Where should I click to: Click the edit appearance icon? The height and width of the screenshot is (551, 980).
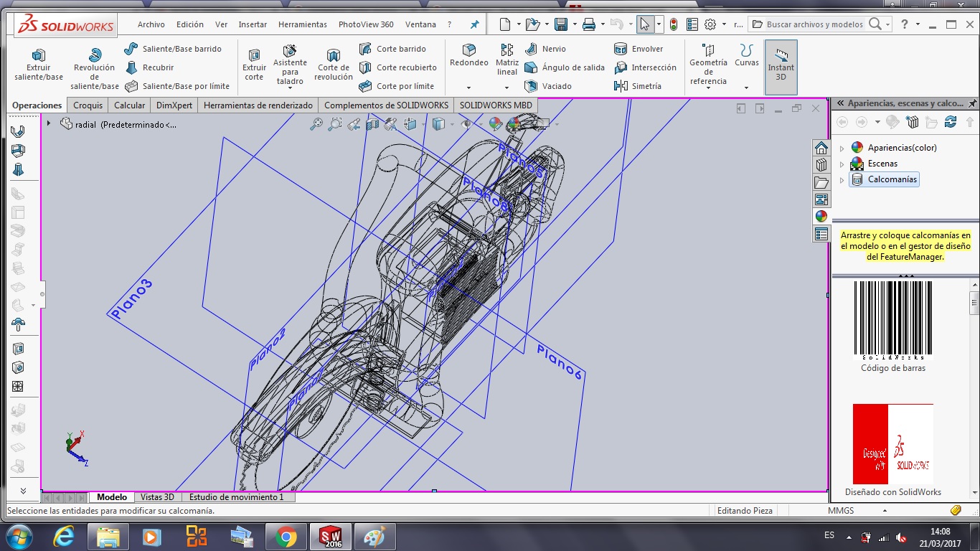pyautogui.click(x=495, y=124)
